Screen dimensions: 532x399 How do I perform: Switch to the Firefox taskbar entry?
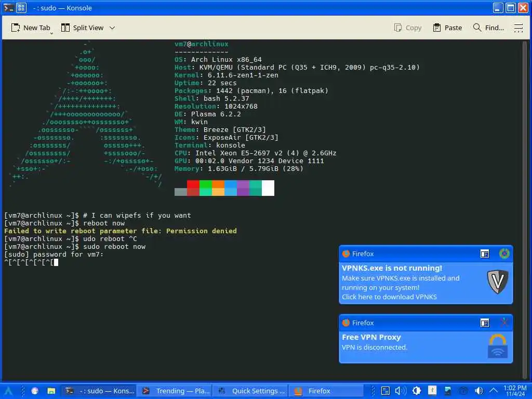(x=326, y=391)
